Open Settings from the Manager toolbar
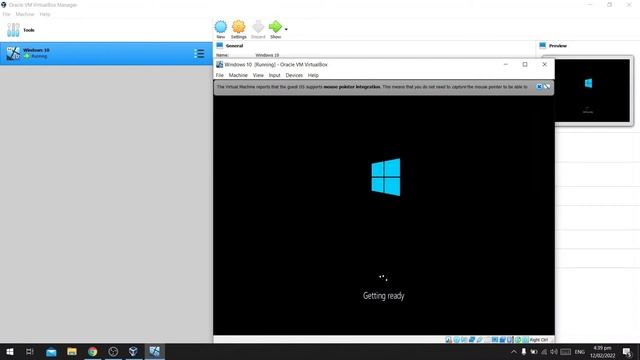Viewport: 640px width, 360px height. point(239,27)
